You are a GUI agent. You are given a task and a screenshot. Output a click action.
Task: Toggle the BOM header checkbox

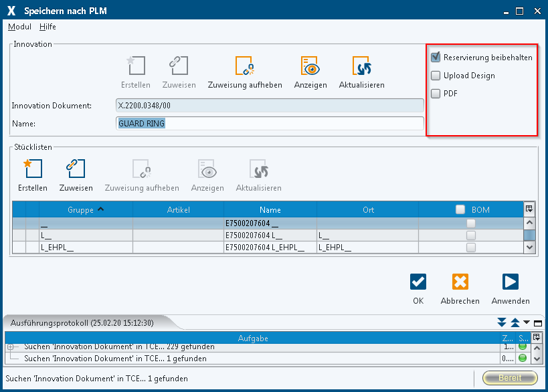coord(460,209)
